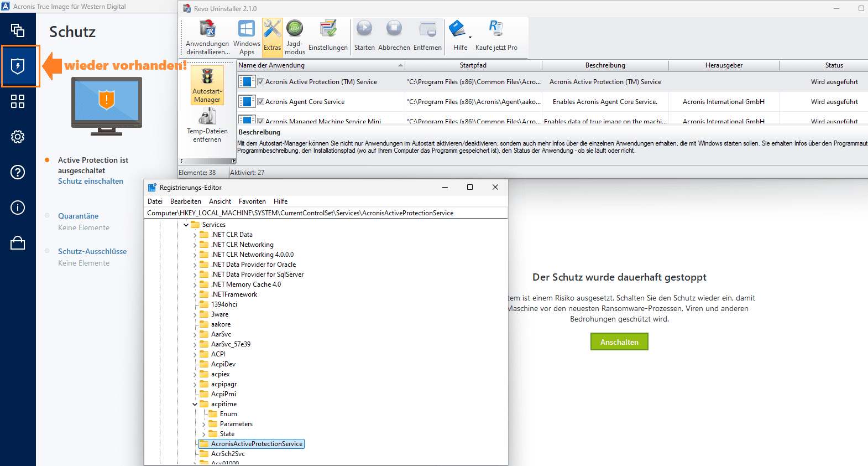Image resolution: width=868 pixels, height=466 pixels.
Task: Open Acronis shop bag icon
Action: click(x=18, y=243)
